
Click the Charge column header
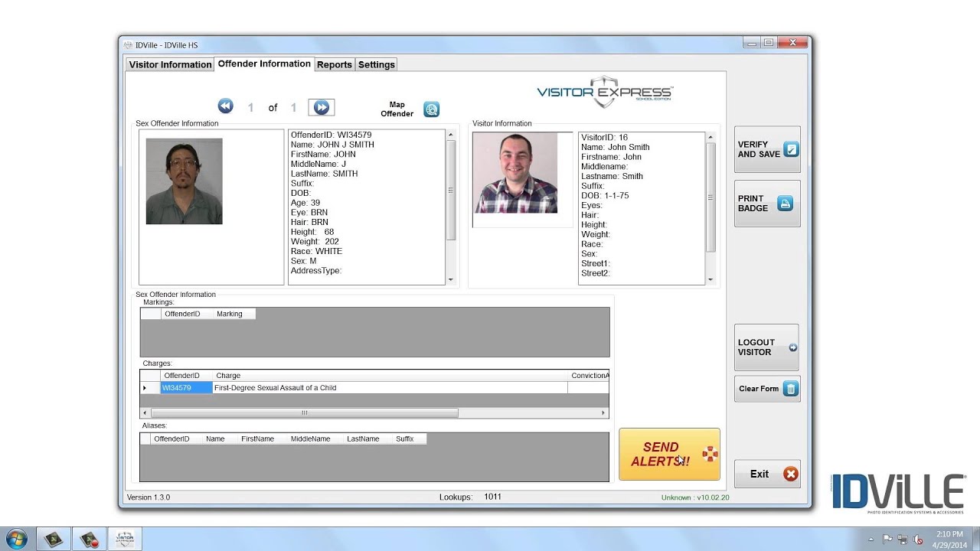coord(390,376)
